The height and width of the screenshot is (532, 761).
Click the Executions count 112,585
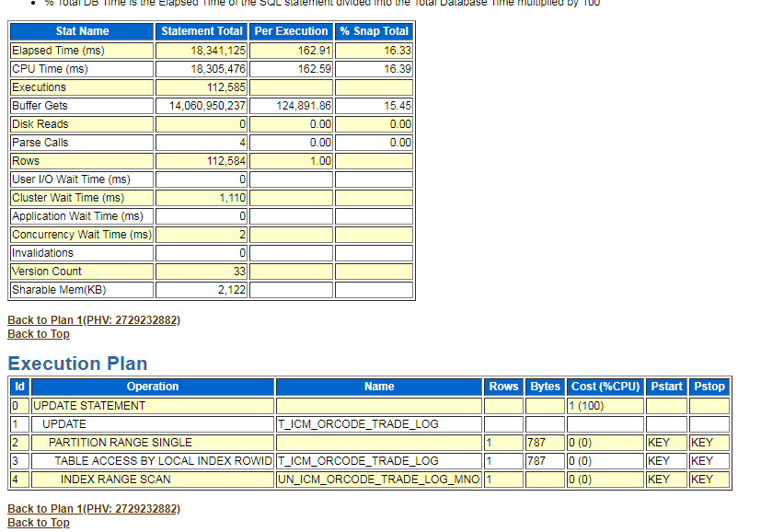tap(202, 87)
